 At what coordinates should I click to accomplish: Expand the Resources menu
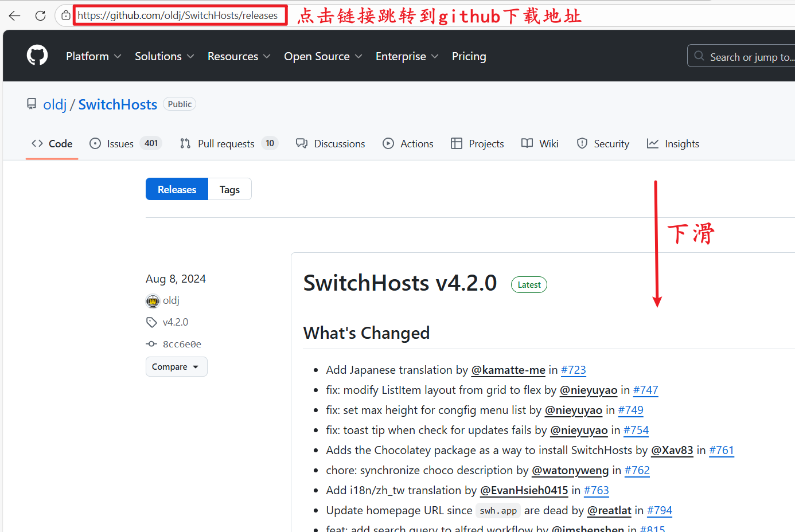pyautogui.click(x=239, y=56)
